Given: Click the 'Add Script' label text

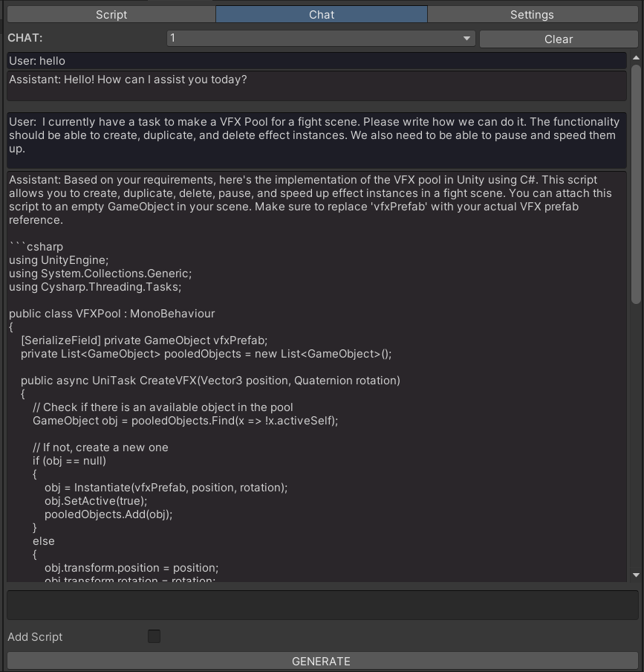Looking at the screenshot, I should (x=35, y=637).
